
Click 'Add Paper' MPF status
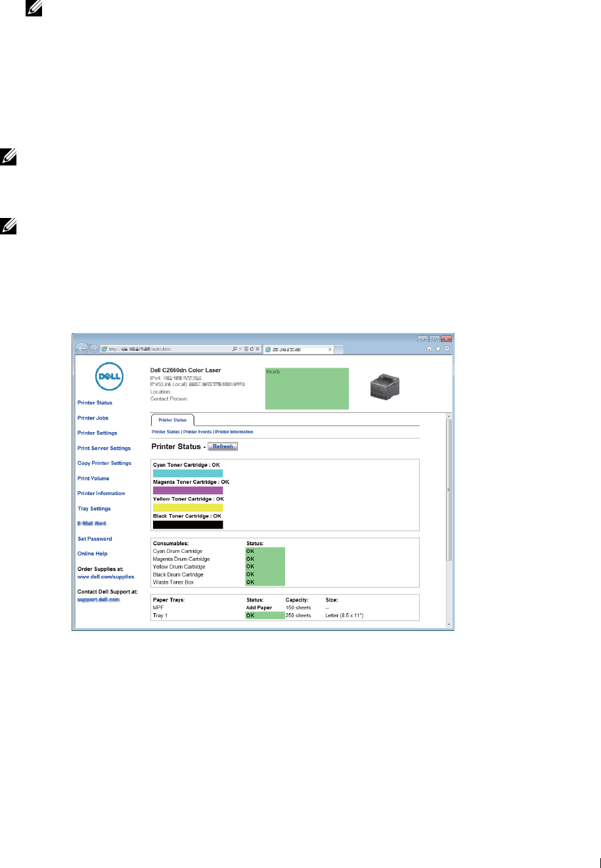tap(259, 608)
